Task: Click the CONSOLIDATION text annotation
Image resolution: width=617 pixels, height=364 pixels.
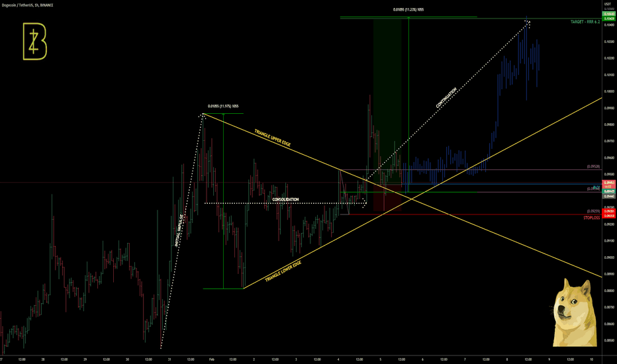Action: pyautogui.click(x=286, y=199)
